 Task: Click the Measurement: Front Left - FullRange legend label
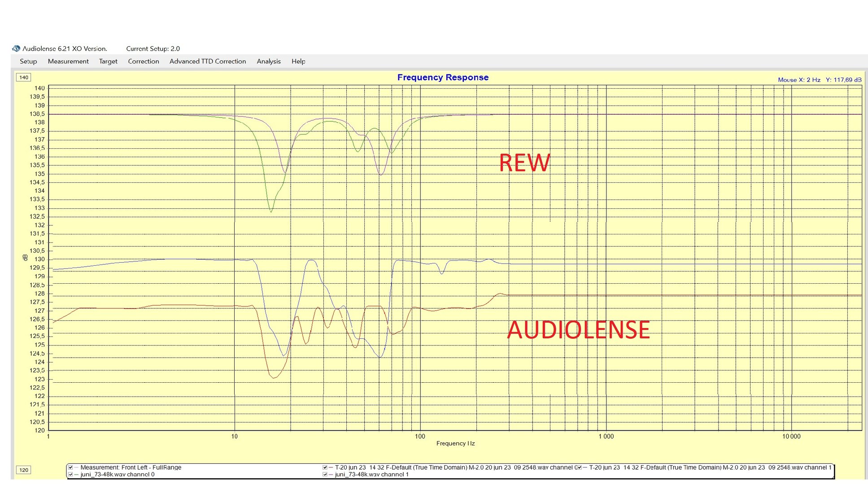point(131,467)
